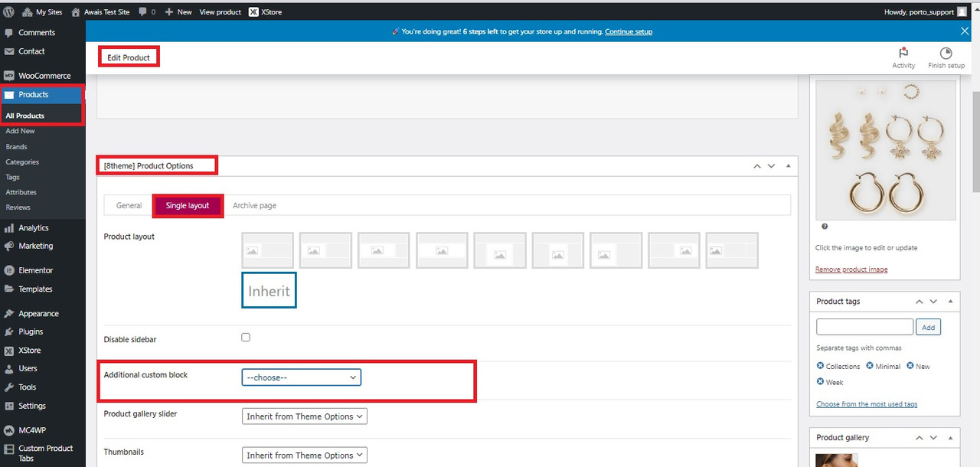Image resolution: width=980 pixels, height=467 pixels.
Task: Collapse the Product tags panel
Action: 950,302
